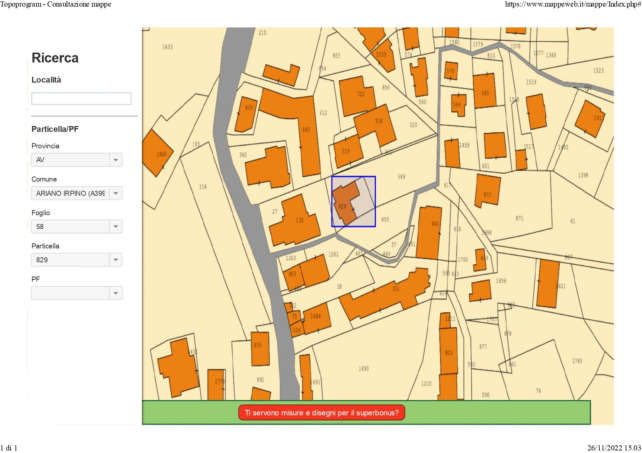Open the Foglio dropdown showing 58
The width and height of the screenshot is (642, 453).
[x=76, y=227]
